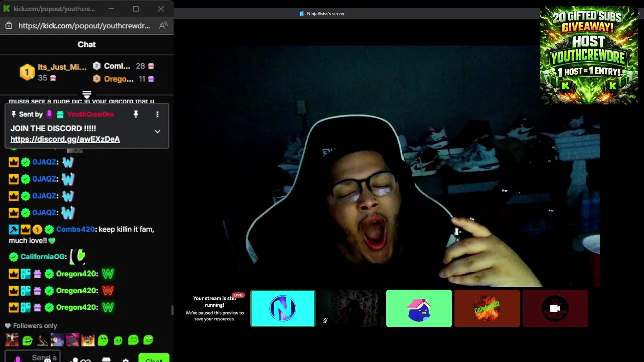
Task: Activate the read aloud icon in address bar
Action: click(x=163, y=25)
